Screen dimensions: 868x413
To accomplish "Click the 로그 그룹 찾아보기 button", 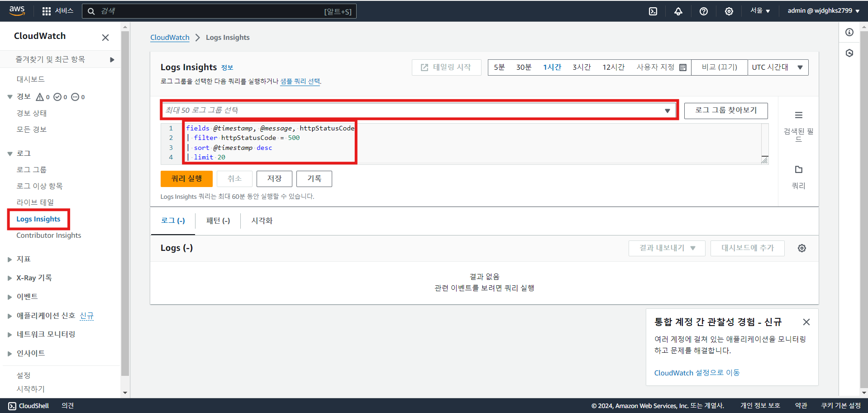I will [726, 110].
